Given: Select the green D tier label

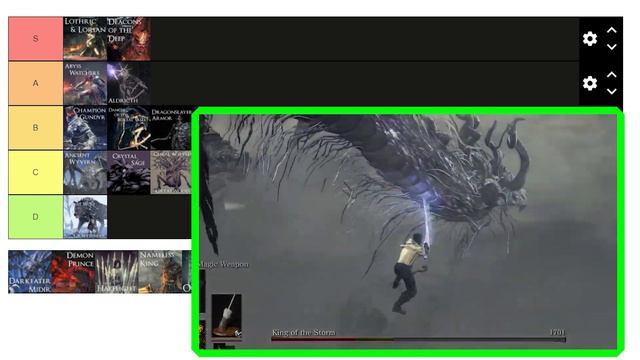Looking at the screenshot, I should click(x=36, y=217).
